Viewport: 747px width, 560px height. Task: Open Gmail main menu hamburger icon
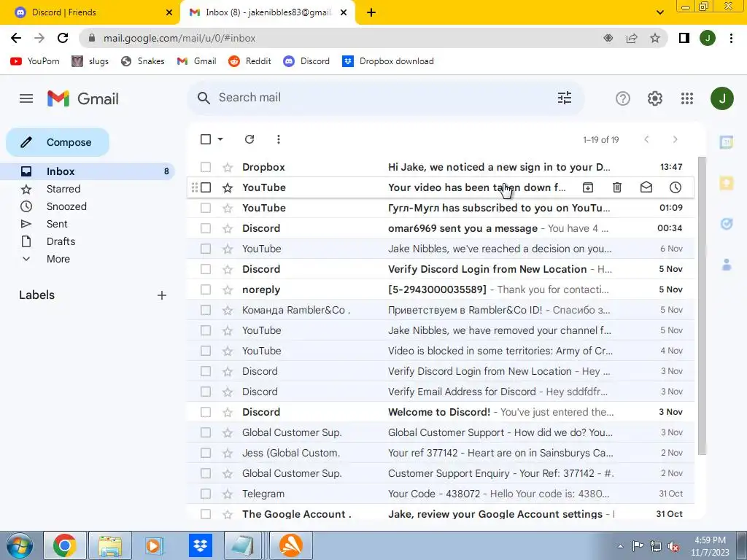pos(26,98)
